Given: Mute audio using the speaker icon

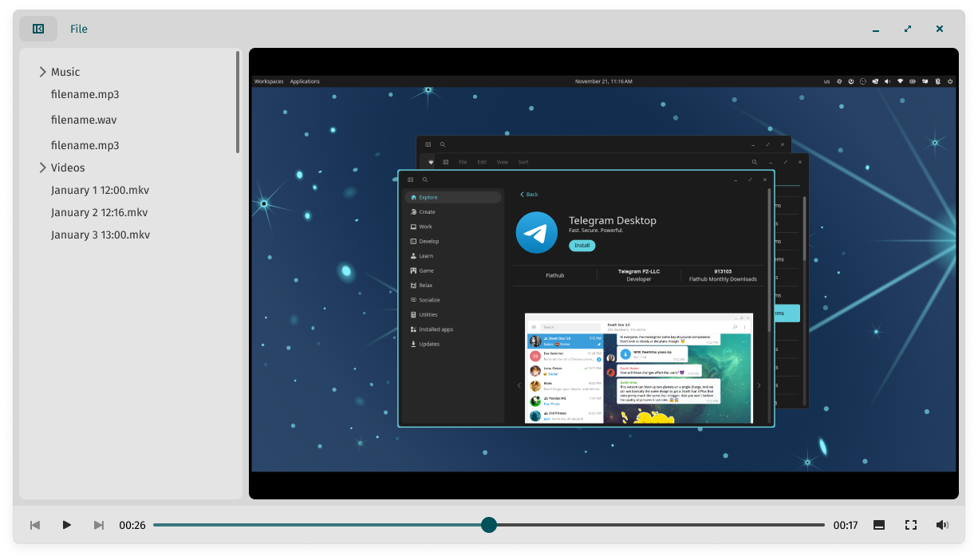Looking at the screenshot, I should (942, 525).
